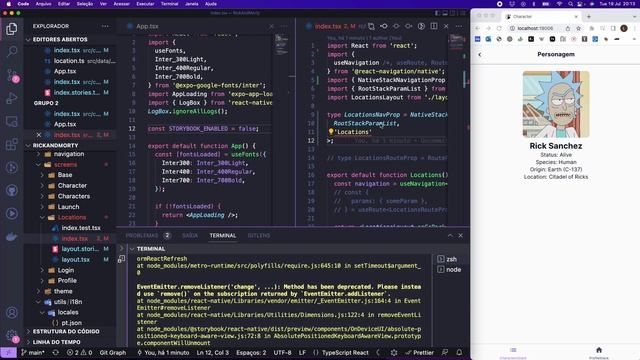
Task: Open more actions ellipsis in right editor group
Action: click(459, 26)
